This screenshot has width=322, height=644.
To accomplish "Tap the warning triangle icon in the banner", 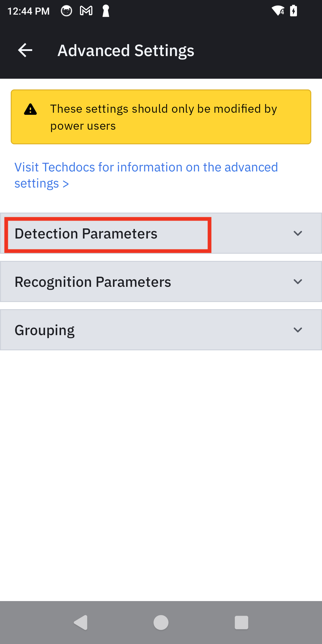I will point(30,109).
